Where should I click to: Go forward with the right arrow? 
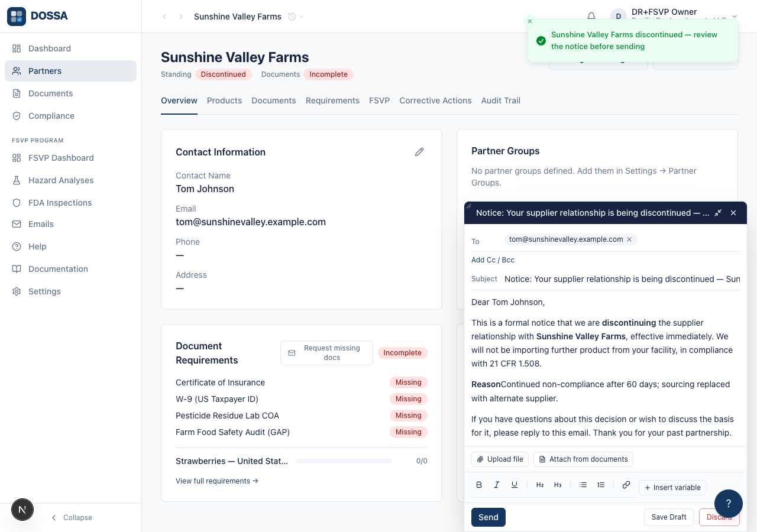181,17
